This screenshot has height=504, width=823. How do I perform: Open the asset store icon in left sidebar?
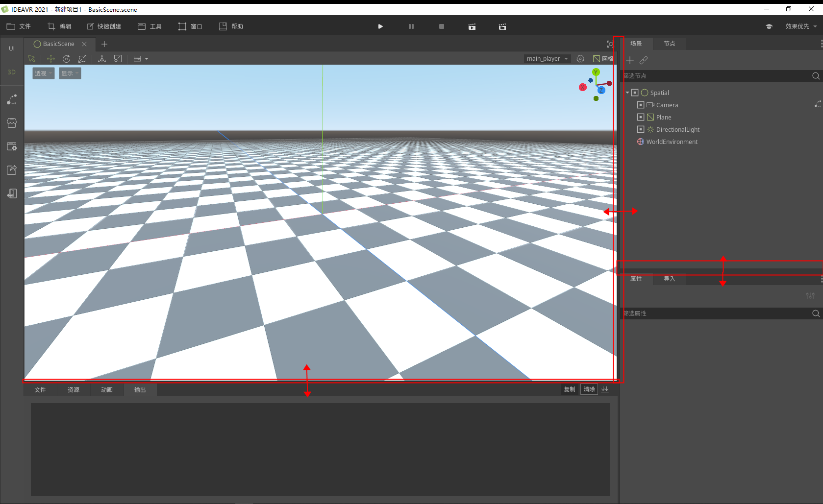12,123
